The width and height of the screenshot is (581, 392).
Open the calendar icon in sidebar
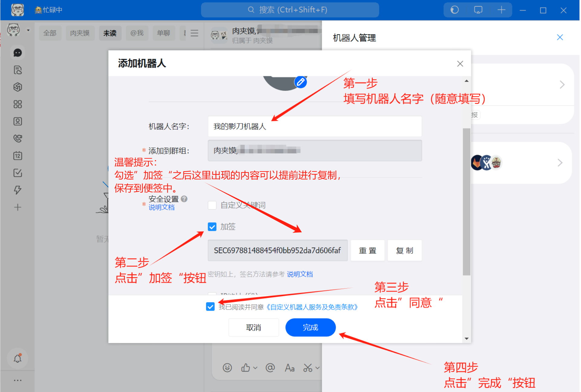18,156
